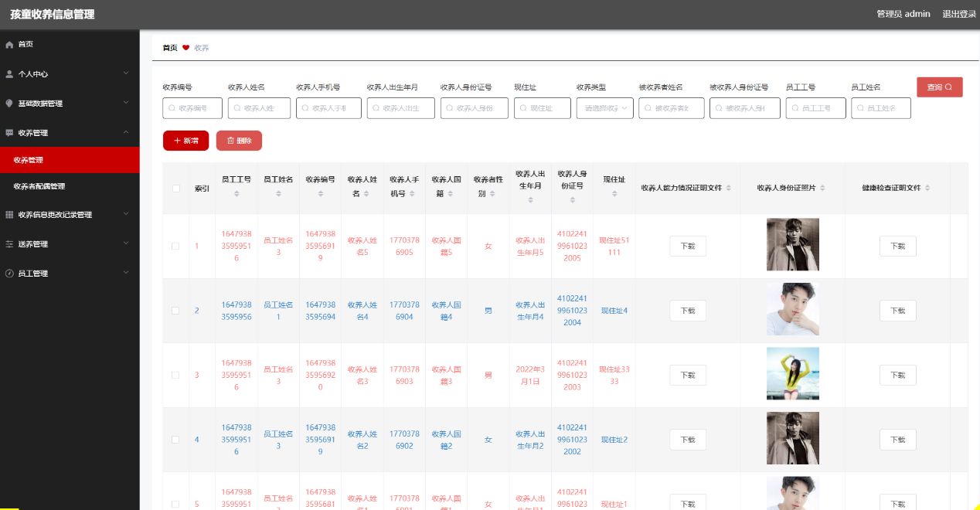Toggle the select-all checkbox in table header
The image size is (980, 510).
[176, 189]
